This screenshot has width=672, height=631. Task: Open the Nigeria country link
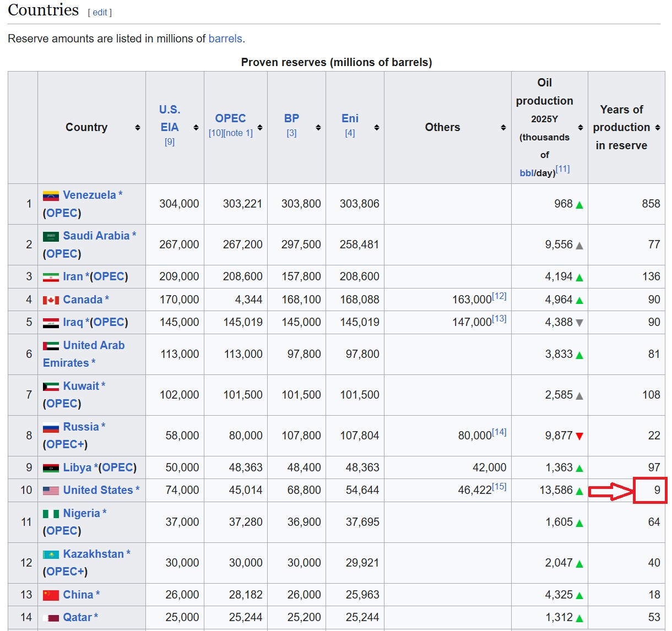[x=82, y=513]
